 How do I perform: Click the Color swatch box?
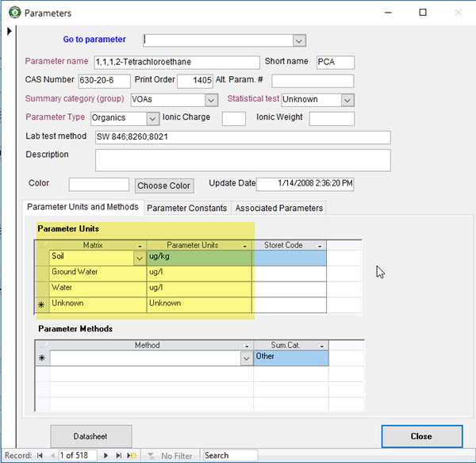click(98, 185)
